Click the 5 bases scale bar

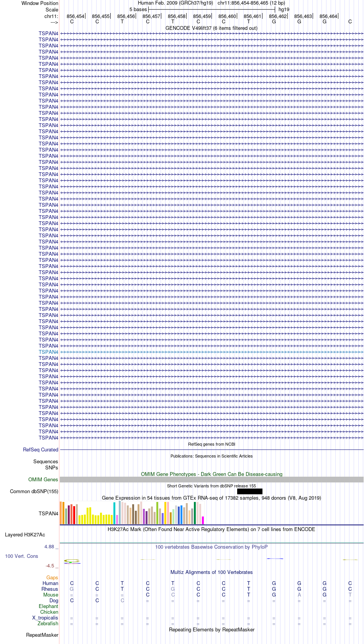212,9
